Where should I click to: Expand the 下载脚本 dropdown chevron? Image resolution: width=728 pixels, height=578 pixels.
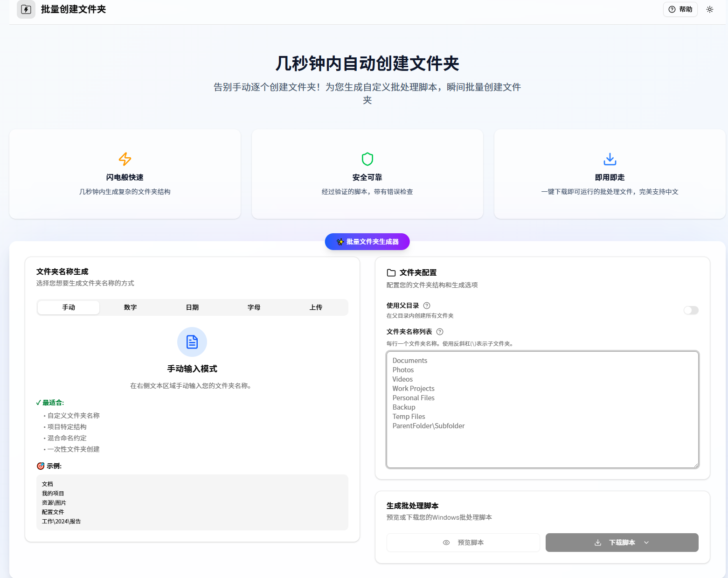[647, 543]
